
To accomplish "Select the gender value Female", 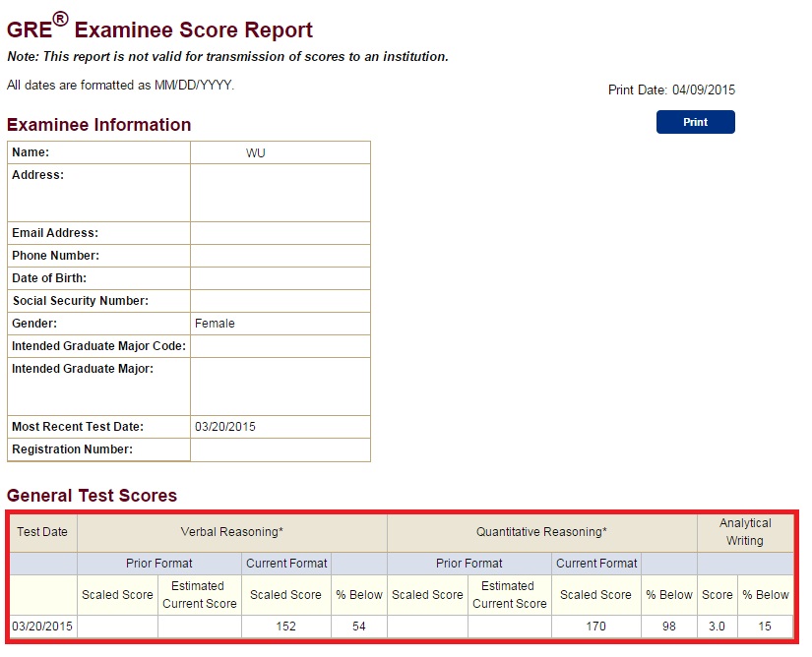I will [x=215, y=324].
